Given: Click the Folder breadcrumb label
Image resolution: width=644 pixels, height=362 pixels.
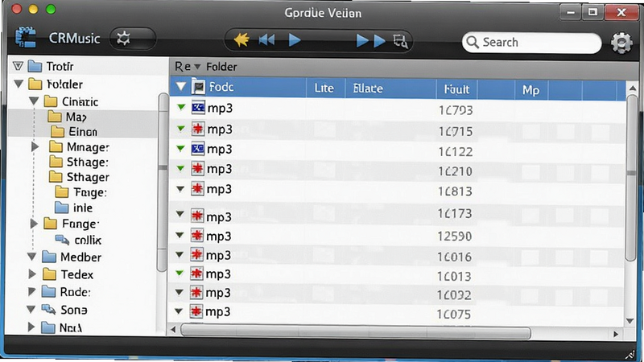Looking at the screenshot, I should (x=221, y=67).
